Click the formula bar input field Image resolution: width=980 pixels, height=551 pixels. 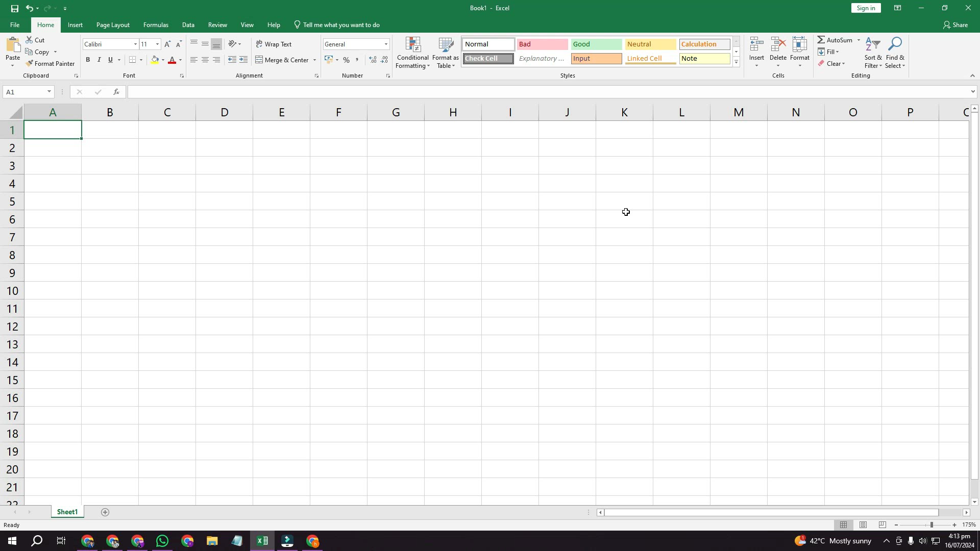point(548,92)
